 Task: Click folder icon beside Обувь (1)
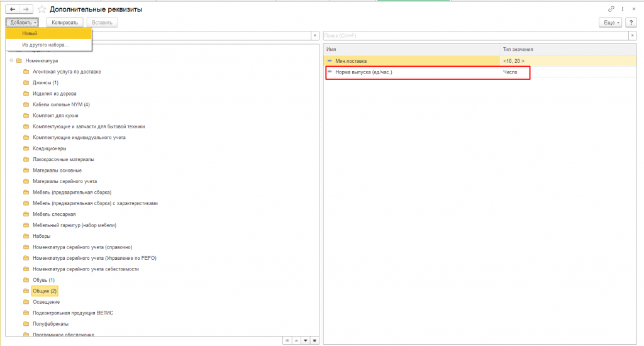[x=26, y=280]
